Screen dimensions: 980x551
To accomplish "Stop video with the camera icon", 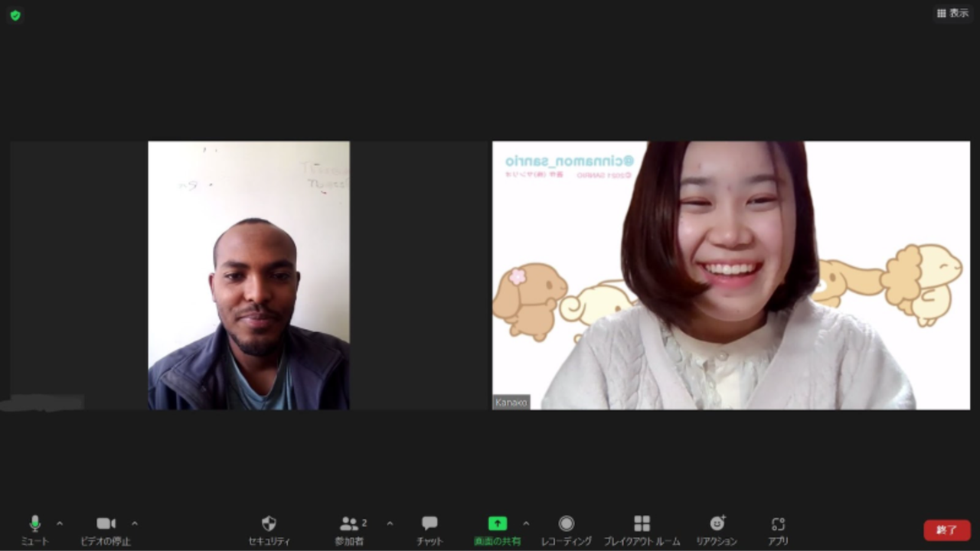I will point(106,530).
